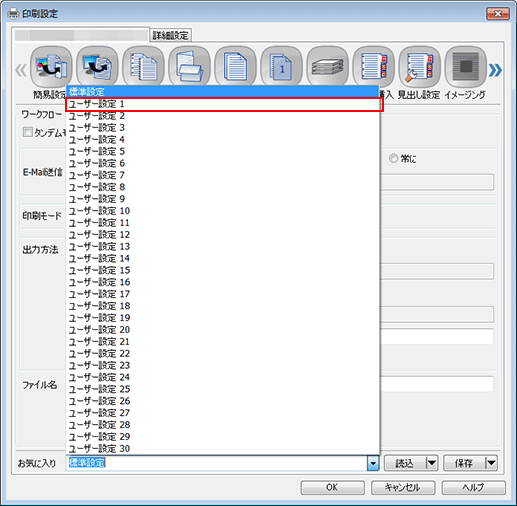The width and height of the screenshot is (517, 506).
Task: Expand the 保存 button dropdown arrow
Action: (491, 463)
